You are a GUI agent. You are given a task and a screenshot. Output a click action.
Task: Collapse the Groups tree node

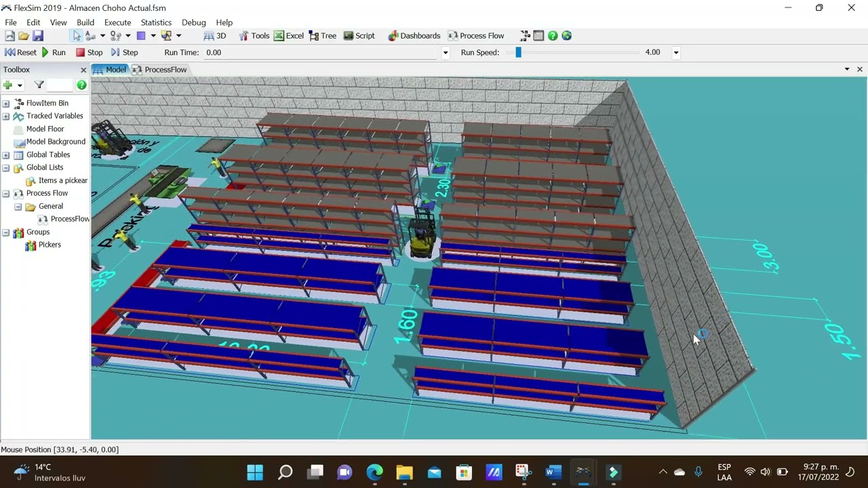click(6, 232)
